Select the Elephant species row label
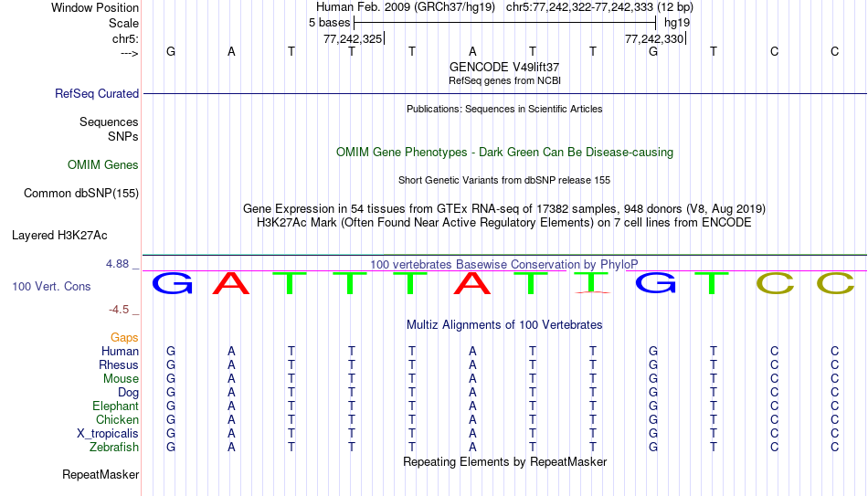Viewport: 868px width, 496px height. (x=115, y=406)
